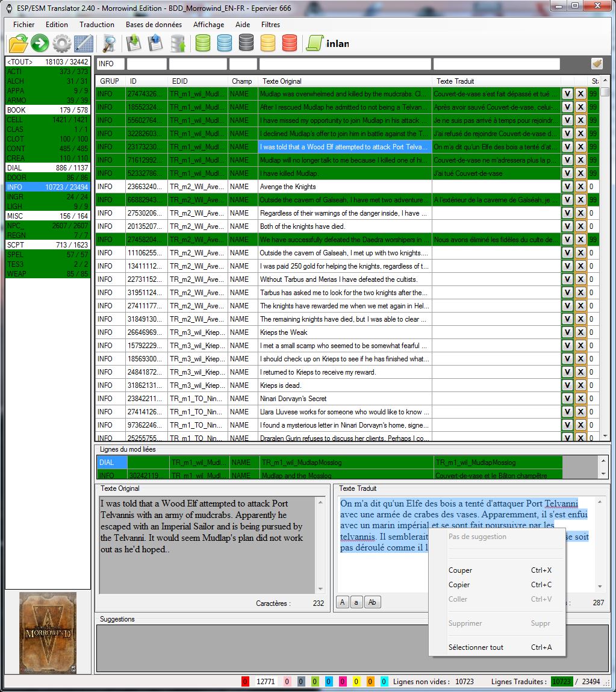The width and height of the screenshot is (616, 692).
Task: Click the main table scrollbar down arrow
Action: [605, 436]
